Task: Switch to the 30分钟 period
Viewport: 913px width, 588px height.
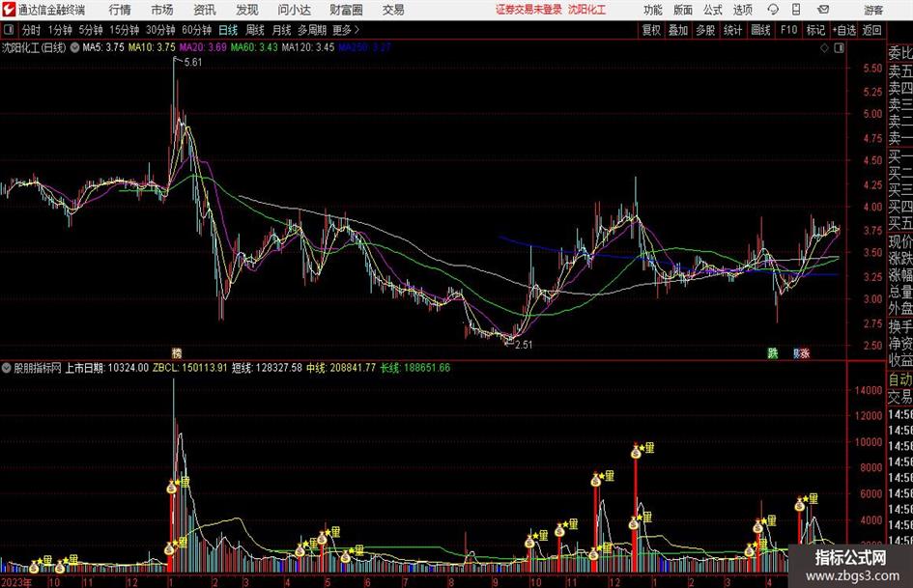Action: [160, 30]
